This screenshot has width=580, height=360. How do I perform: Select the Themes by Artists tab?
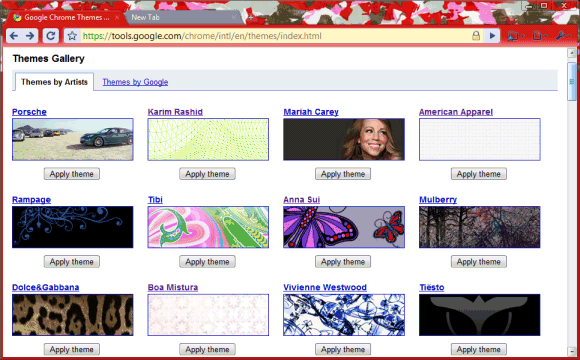point(54,82)
